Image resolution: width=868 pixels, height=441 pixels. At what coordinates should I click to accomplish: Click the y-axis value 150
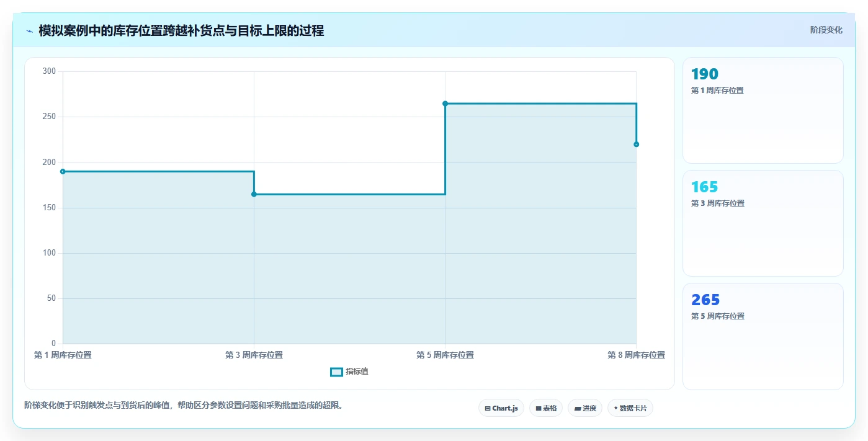49,208
